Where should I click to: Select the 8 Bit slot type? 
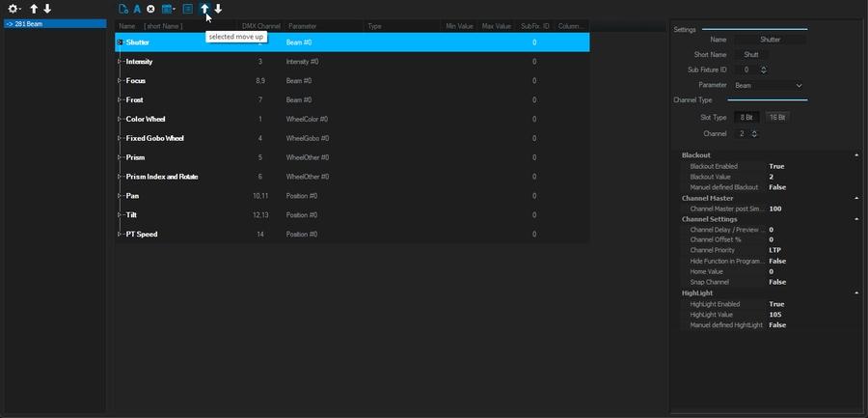pos(746,117)
